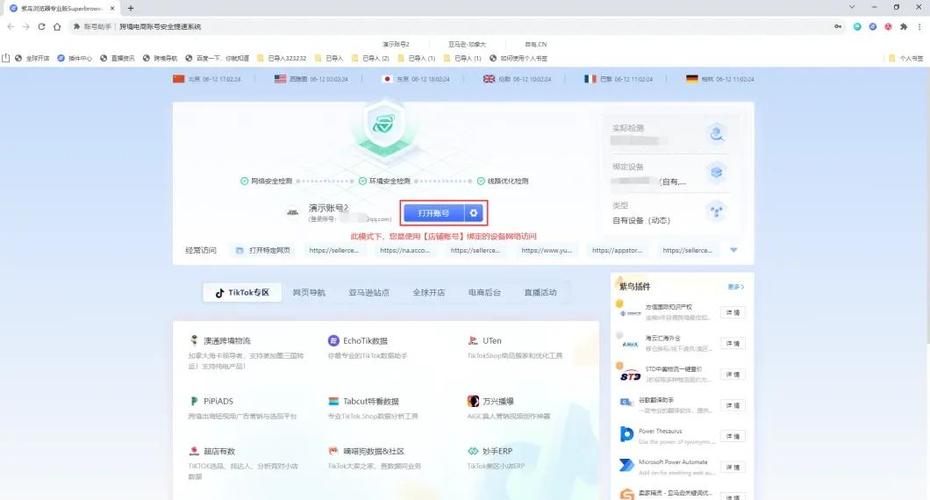
Task: Open the PiPiADS tool entry
Action: pyautogui.click(x=212, y=401)
